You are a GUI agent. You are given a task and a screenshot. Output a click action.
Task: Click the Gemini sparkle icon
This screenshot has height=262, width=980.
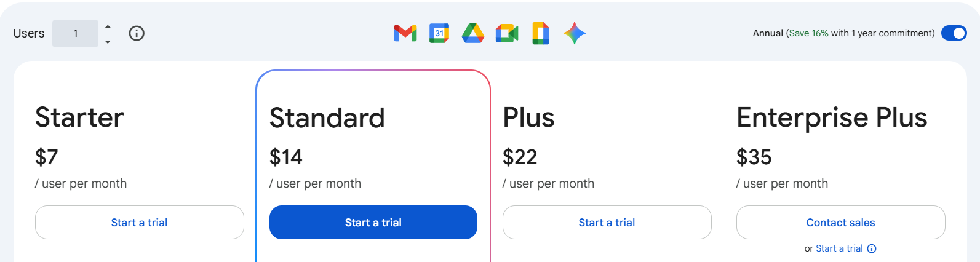[x=575, y=33]
